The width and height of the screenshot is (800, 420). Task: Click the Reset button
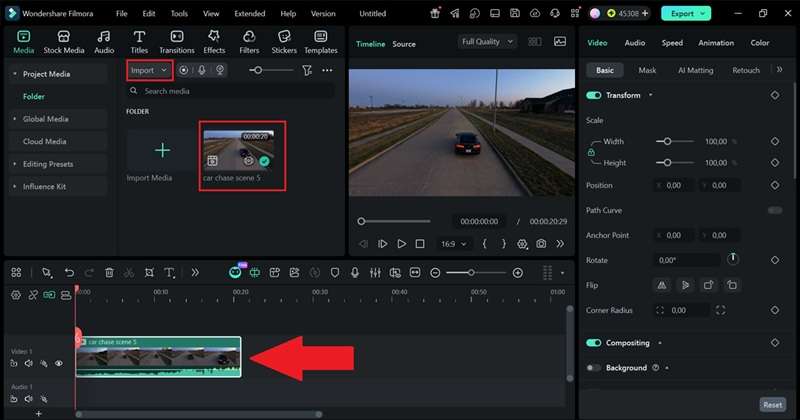(772, 405)
